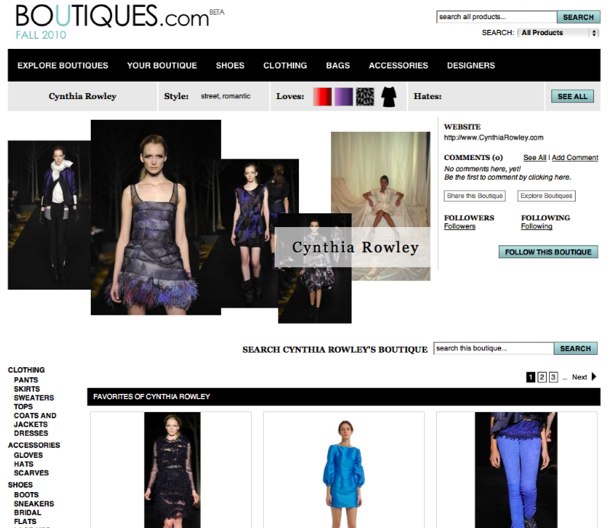Select Dresses category

tap(31, 433)
